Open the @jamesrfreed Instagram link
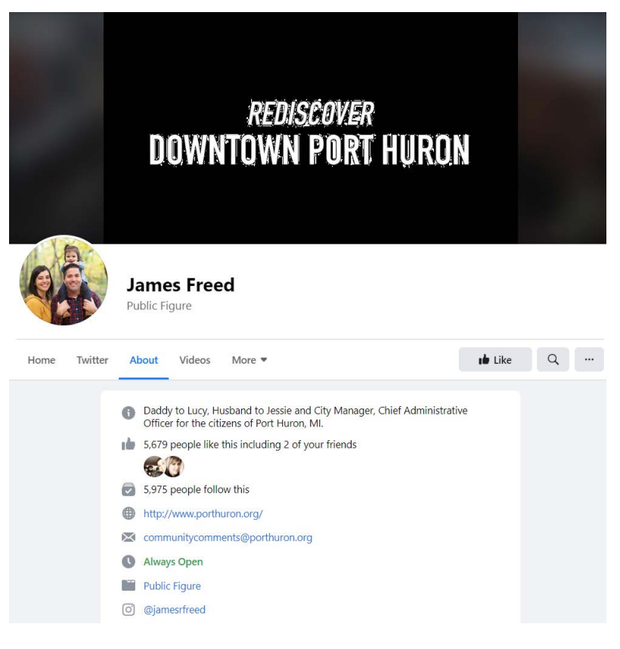The height and width of the screenshot is (649, 620). coord(174,610)
